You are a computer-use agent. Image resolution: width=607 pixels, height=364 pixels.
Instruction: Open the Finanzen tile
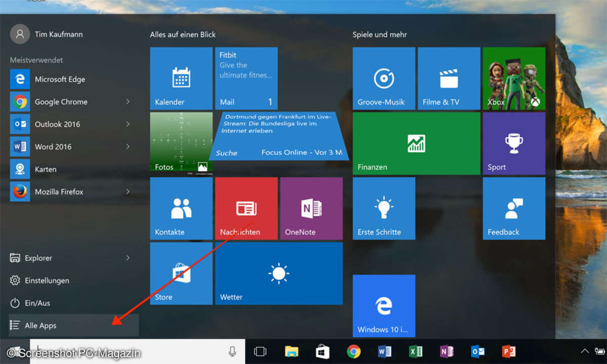[x=416, y=143]
